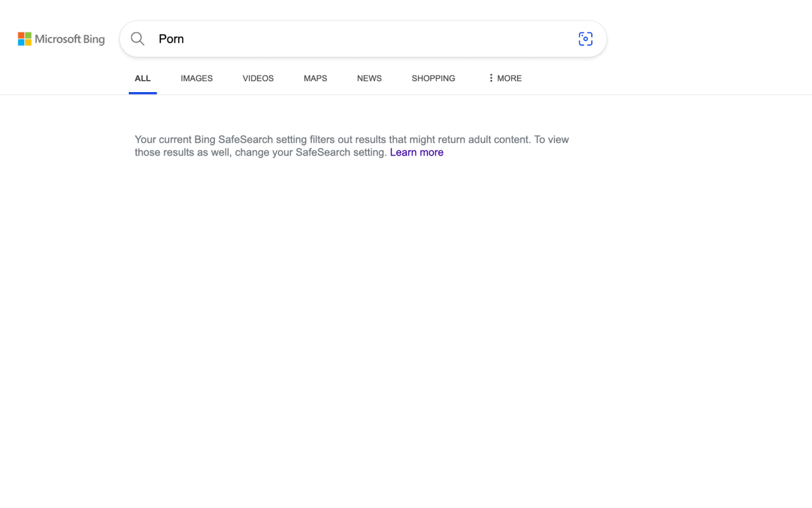
Task: Click the SafeSearch setting message text
Action: coord(351,146)
